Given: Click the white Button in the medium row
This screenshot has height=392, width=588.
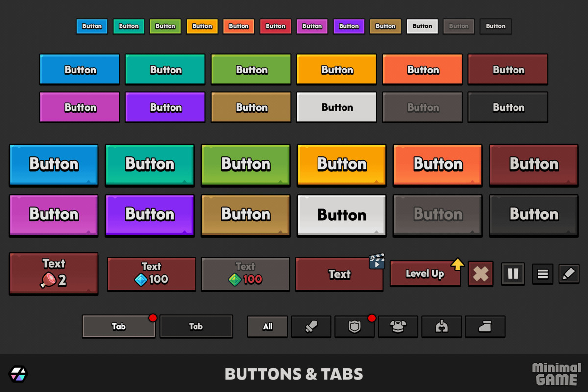Looking at the screenshot, I should pos(336,107).
